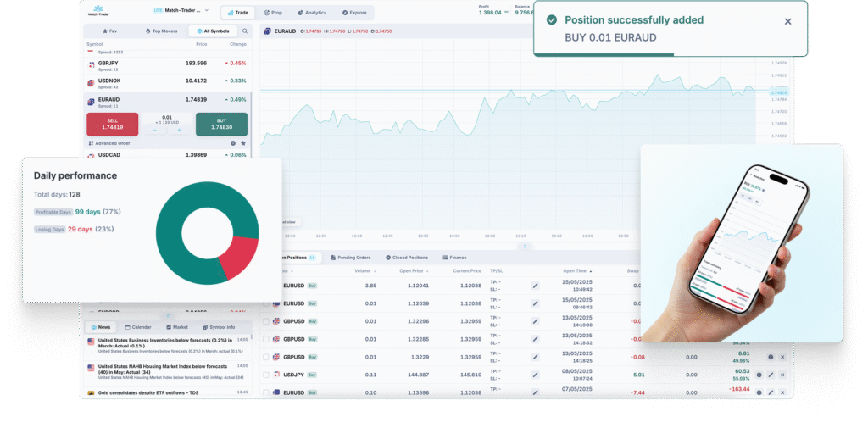
Task: Show the Fav symbols tab
Action: click(x=109, y=31)
